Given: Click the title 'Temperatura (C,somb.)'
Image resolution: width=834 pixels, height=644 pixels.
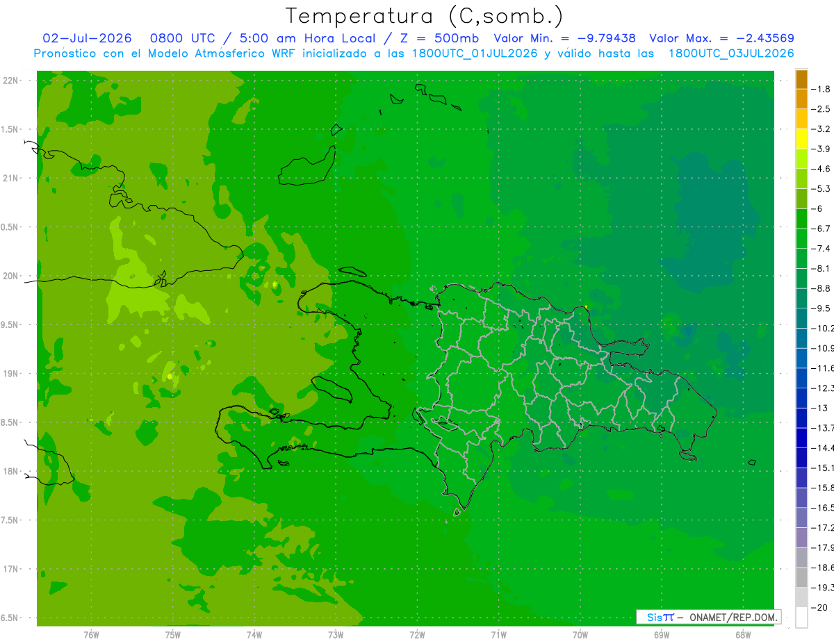Looking at the screenshot, I should [425, 16].
